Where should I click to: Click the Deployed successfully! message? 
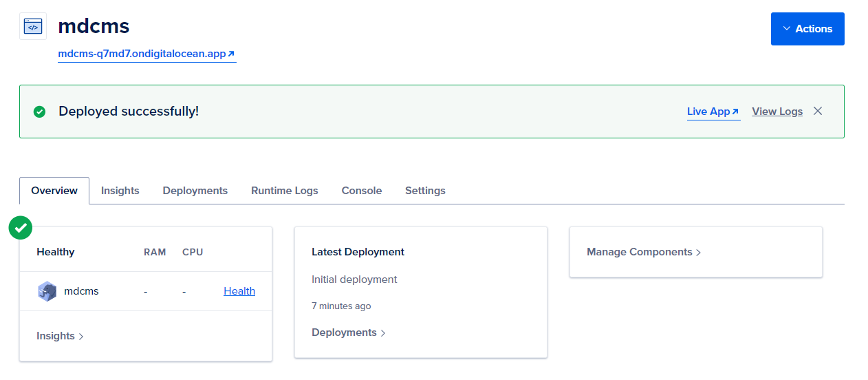pos(129,112)
